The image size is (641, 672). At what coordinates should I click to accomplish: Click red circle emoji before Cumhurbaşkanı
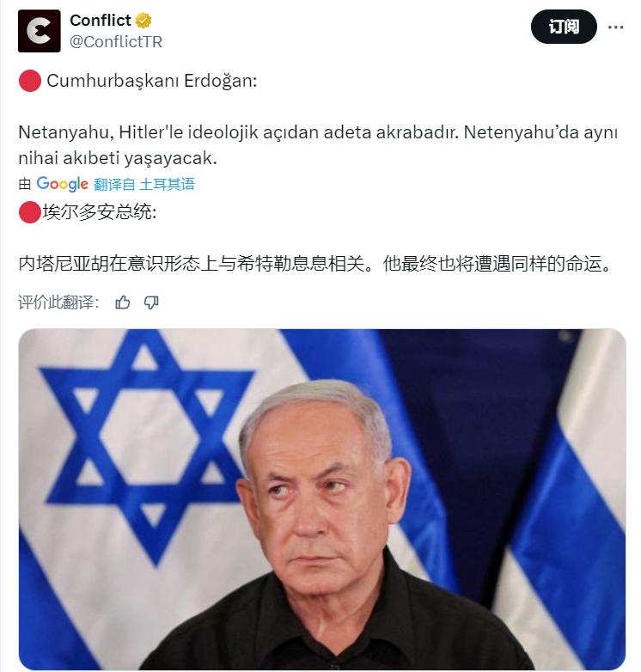pos(29,81)
